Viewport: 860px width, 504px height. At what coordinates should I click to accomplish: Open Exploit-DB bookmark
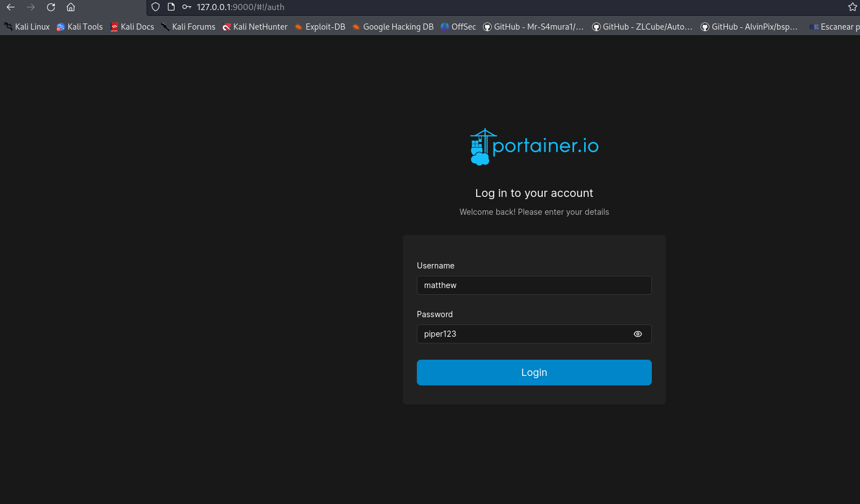click(x=320, y=27)
